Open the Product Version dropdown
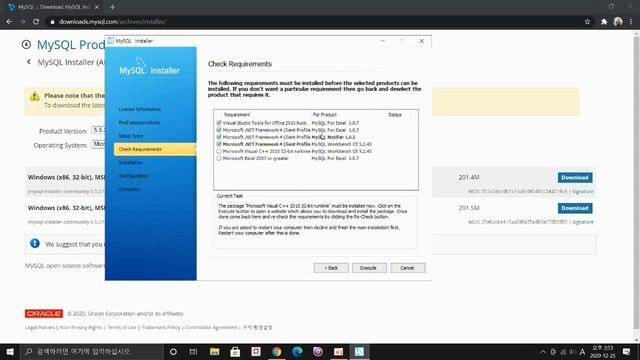This screenshot has height=360, width=640. click(x=98, y=130)
